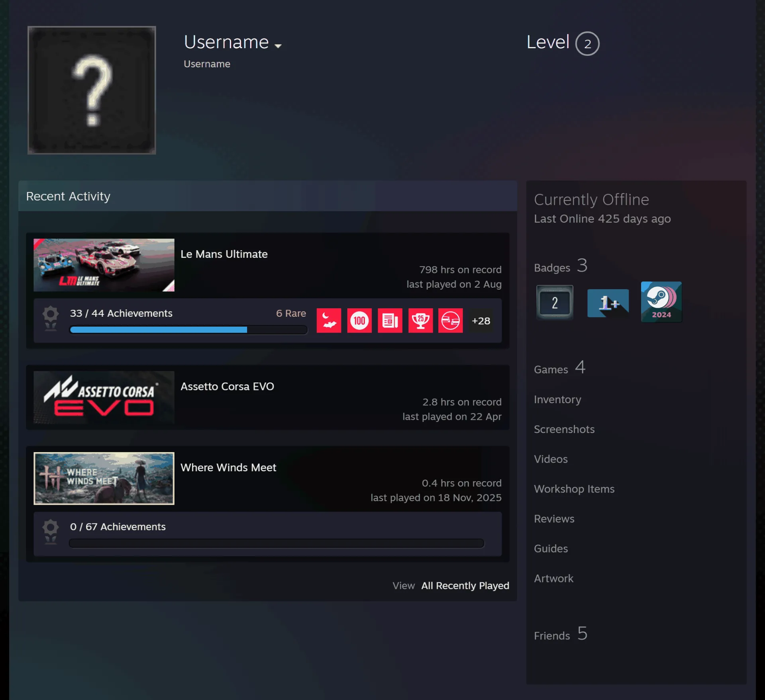Open the Screenshots link
The width and height of the screenshot is (765, 700).
click(x=564, y=429)
